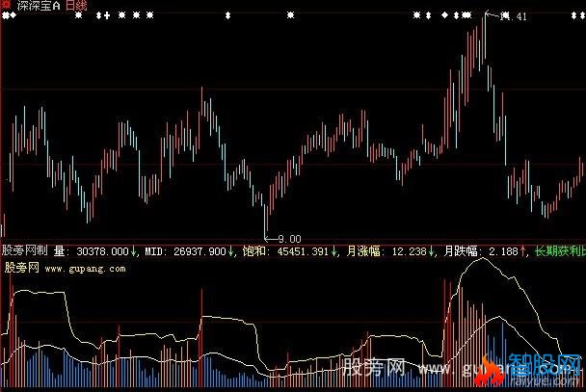586x392 pixels.
Task: Click the 14.41 high price label
Action: (514, 16)
